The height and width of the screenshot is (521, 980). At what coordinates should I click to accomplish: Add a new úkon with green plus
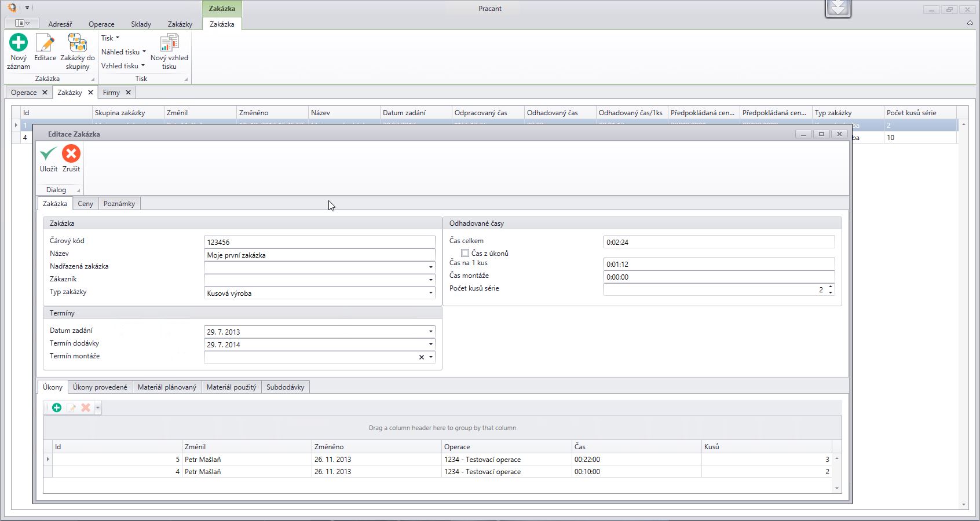pos(57,408)
